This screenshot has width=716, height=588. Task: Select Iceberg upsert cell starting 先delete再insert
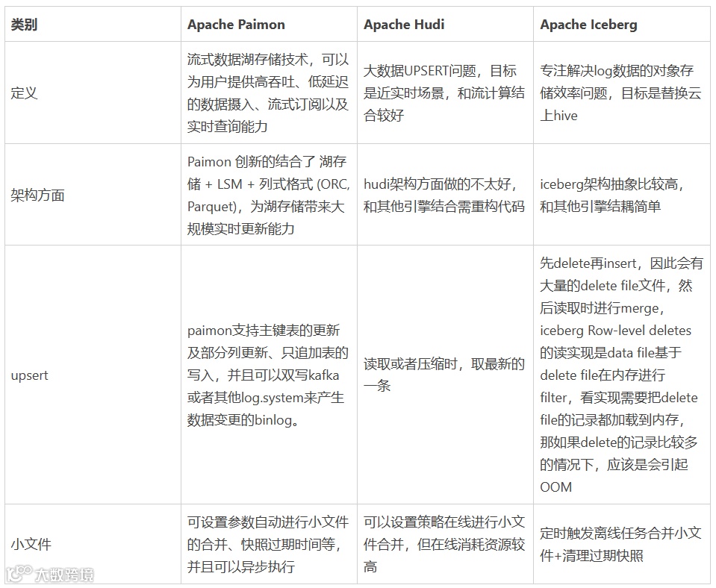(621, 375)
